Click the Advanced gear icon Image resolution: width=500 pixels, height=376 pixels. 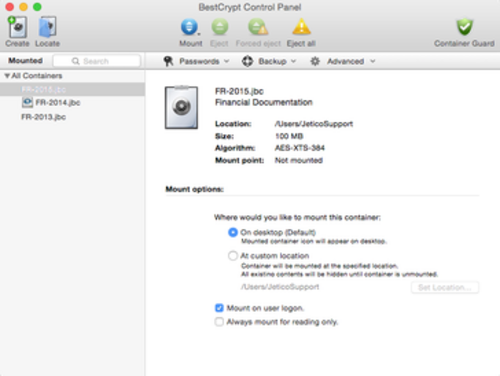click(315, 61)
